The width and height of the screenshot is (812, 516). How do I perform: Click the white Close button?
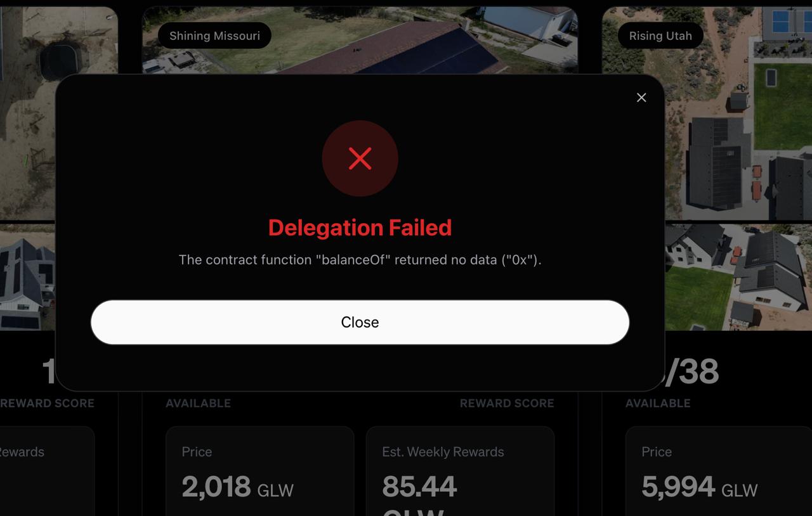(360, 322)
